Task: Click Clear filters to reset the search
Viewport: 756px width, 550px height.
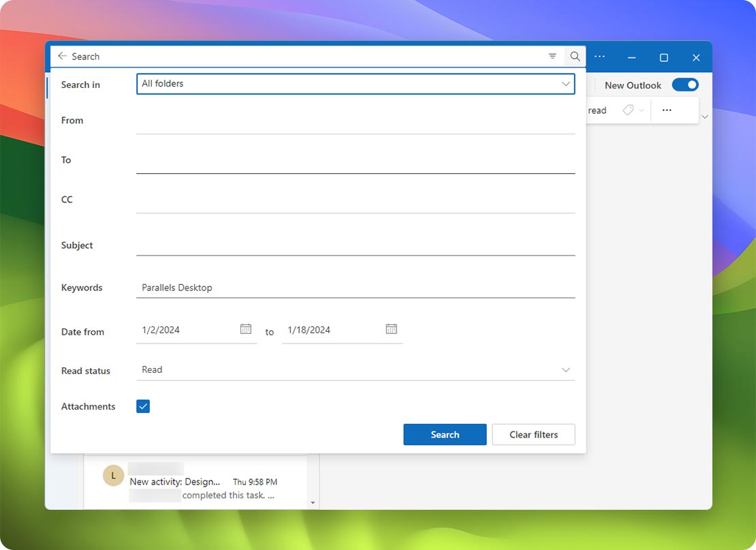Action: [x=533, y=434]
